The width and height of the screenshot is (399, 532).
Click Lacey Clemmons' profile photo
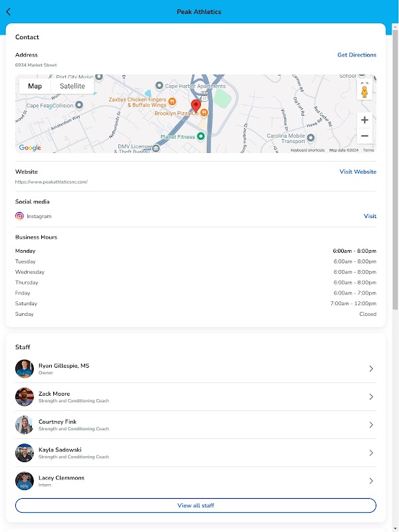(25, 481)
